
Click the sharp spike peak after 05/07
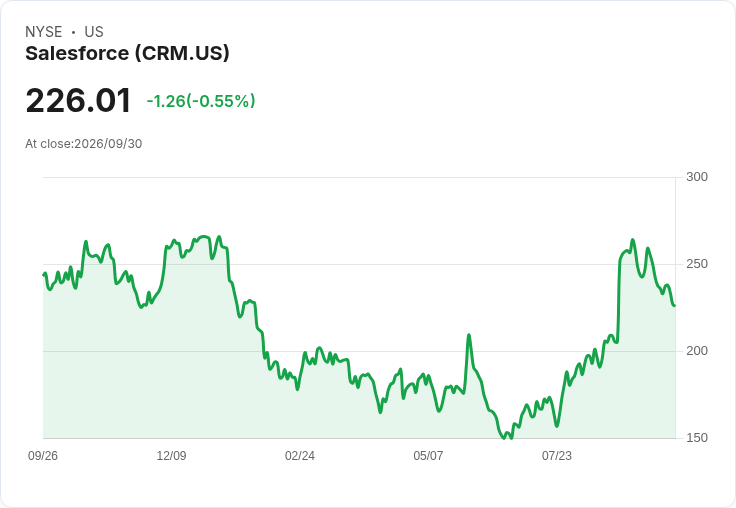click(x=468, y=335)
